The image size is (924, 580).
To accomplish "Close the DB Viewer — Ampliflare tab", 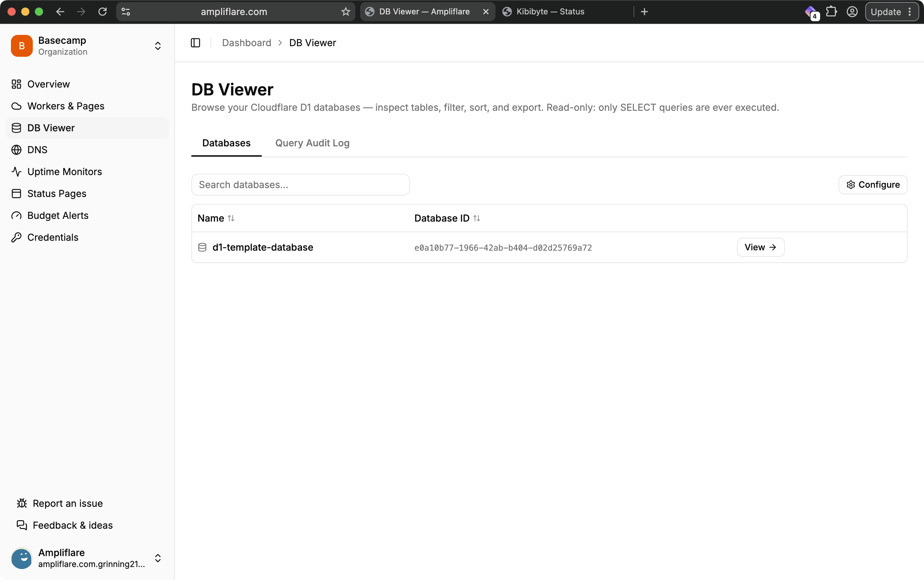I will pyautogui.click(x=486, y=12).
